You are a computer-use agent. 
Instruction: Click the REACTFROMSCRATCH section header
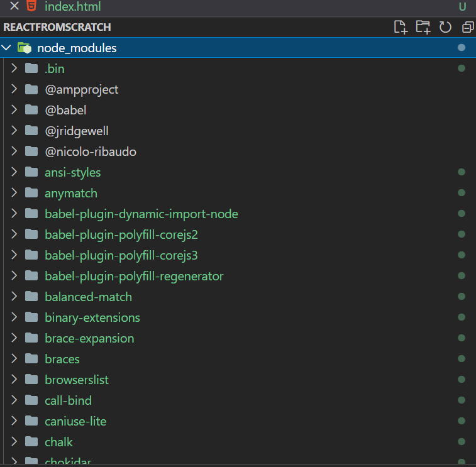[x=57, y=27]
